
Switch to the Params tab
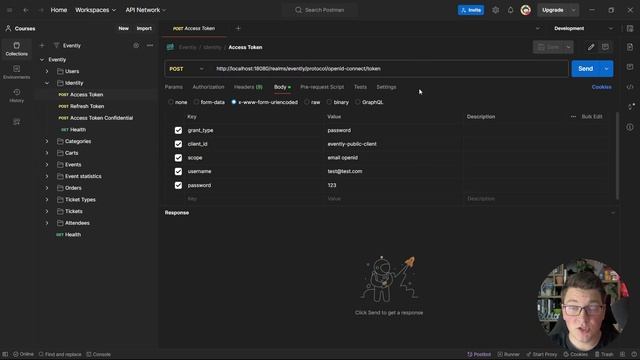173,87
